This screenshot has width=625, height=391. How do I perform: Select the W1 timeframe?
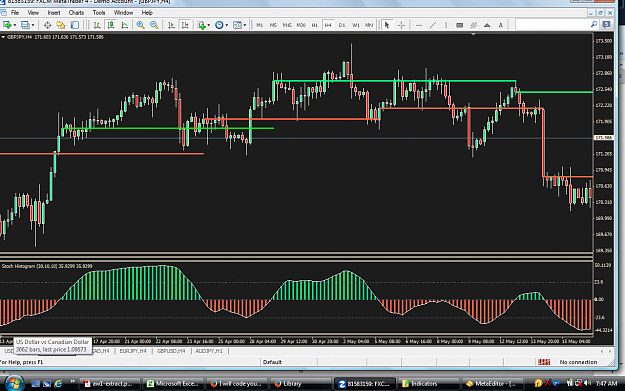click(356, 25)
